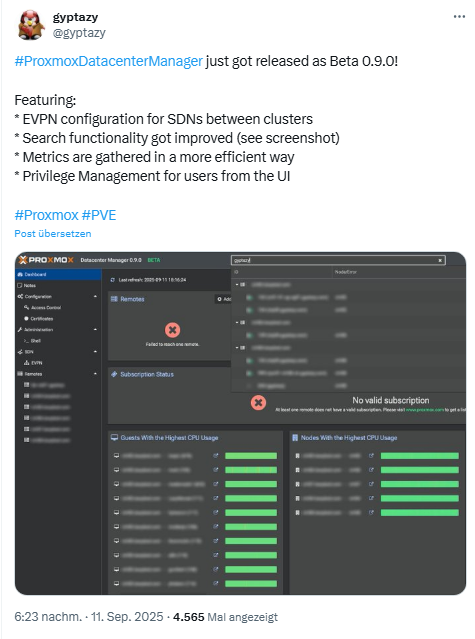Viewport: 475px width, 639px height.
Task: Open the post's three-dot more menu
Action: (459, 17)
